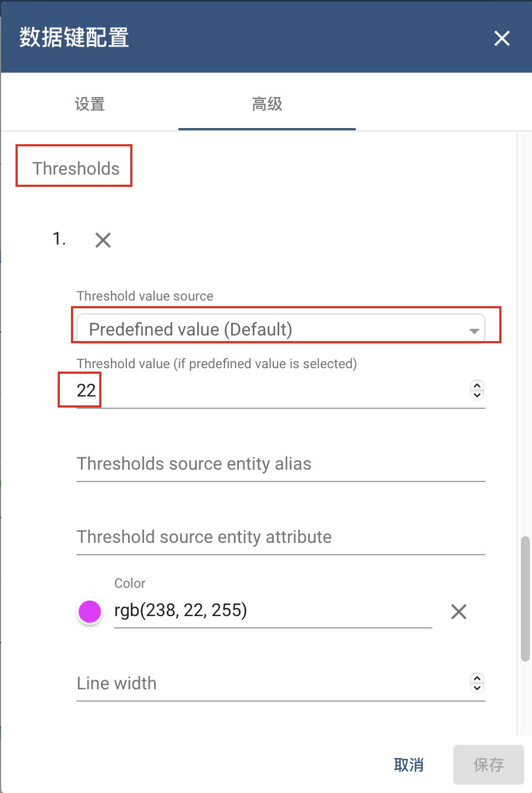Viewport: 532px width, 793px height.
Task: Open the magenta color swatch picker
Action: tap(90, 612)
